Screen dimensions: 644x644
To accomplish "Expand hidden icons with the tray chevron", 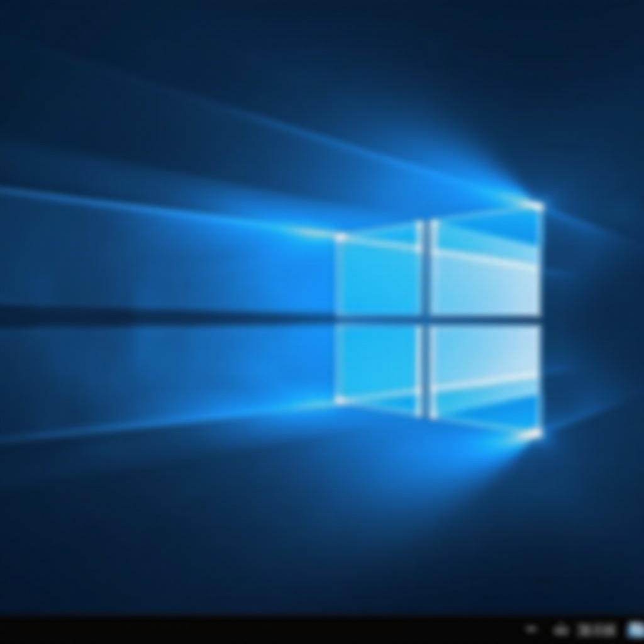I will coord(531,629).
